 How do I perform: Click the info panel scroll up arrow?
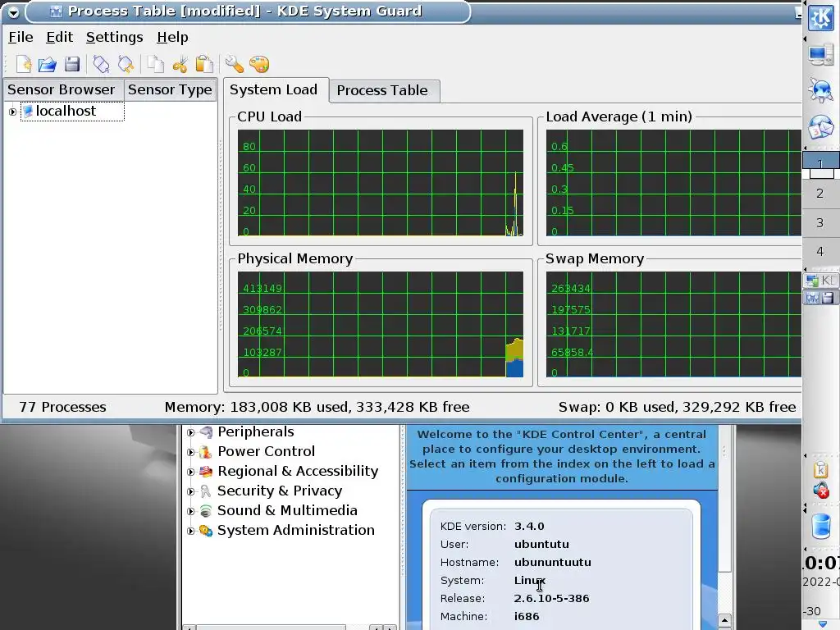coord(724,621)
